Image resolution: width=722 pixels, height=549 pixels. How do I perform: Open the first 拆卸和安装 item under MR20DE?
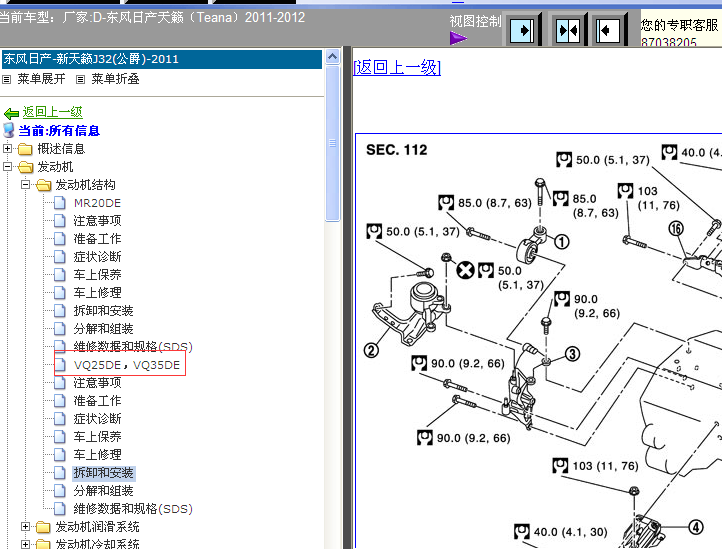tap(103, 311)
